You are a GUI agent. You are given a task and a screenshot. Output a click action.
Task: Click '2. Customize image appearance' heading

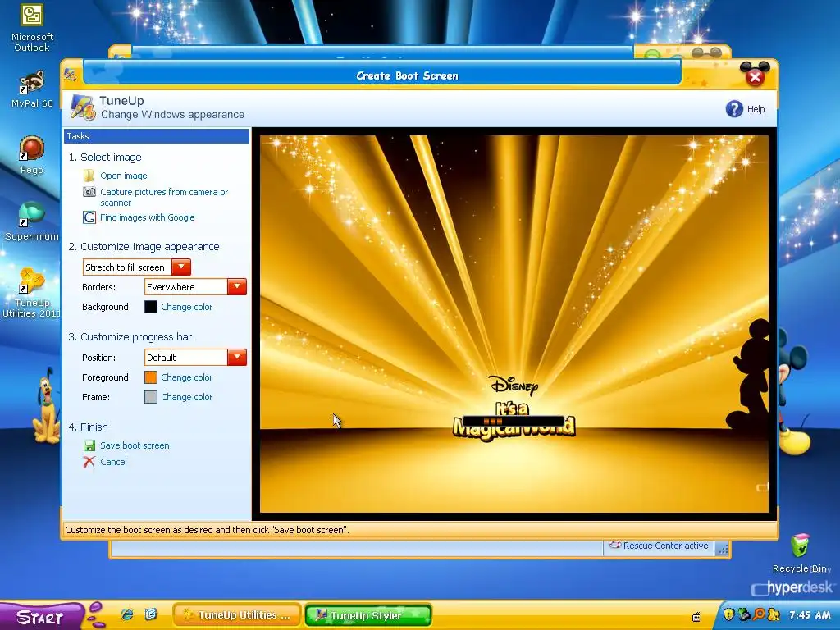[x=144, y=246]
